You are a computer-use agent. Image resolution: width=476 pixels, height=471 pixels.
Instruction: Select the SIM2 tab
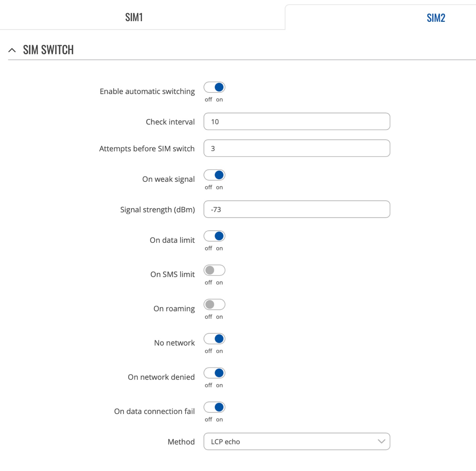click(x=435, y=18)
